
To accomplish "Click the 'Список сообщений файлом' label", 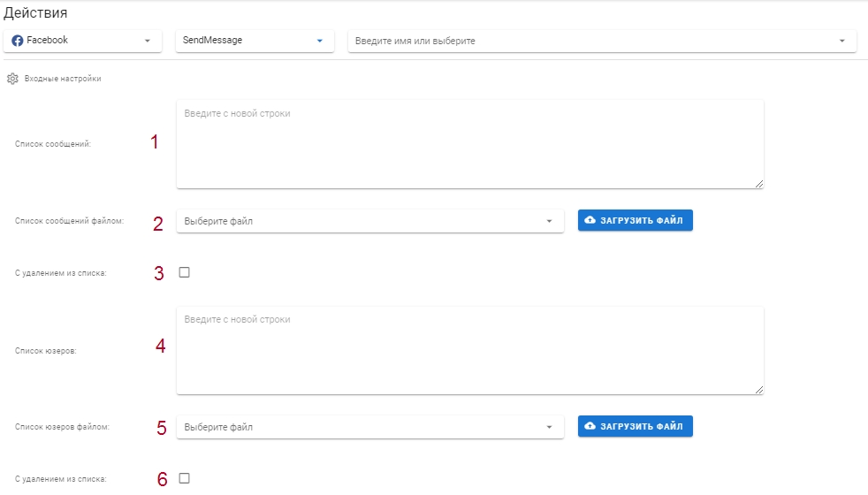I will (69, 221).
